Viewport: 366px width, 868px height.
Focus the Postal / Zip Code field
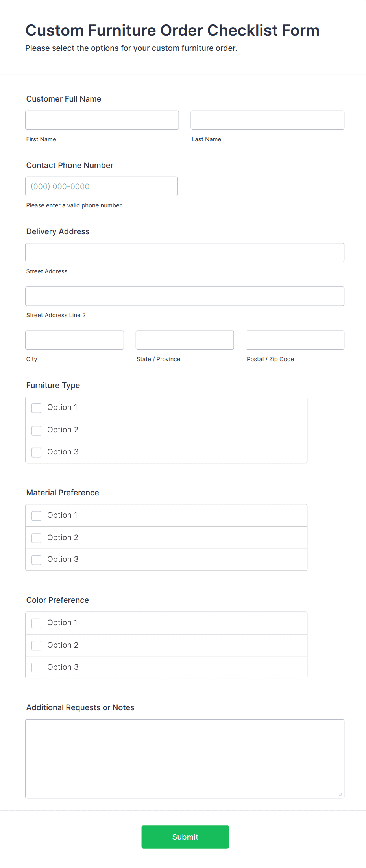pyautogui.click(x=295, y=340)
